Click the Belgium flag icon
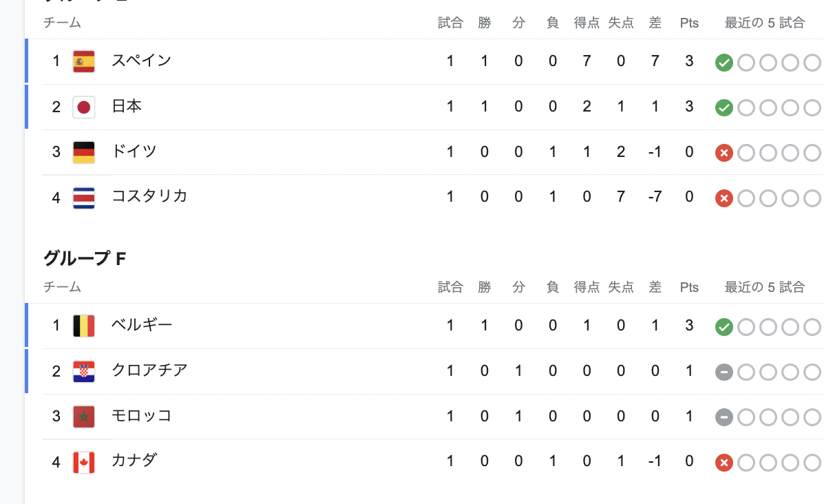 (84, 326)
